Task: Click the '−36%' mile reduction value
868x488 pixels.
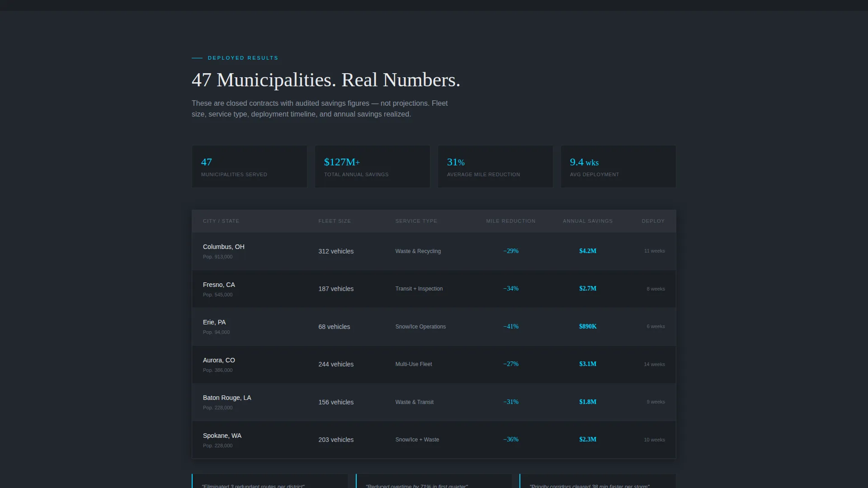Action: point(511,439)
